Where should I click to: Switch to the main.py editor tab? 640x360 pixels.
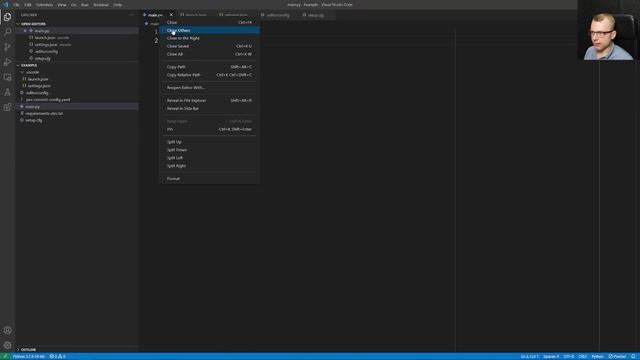point(155,15)
